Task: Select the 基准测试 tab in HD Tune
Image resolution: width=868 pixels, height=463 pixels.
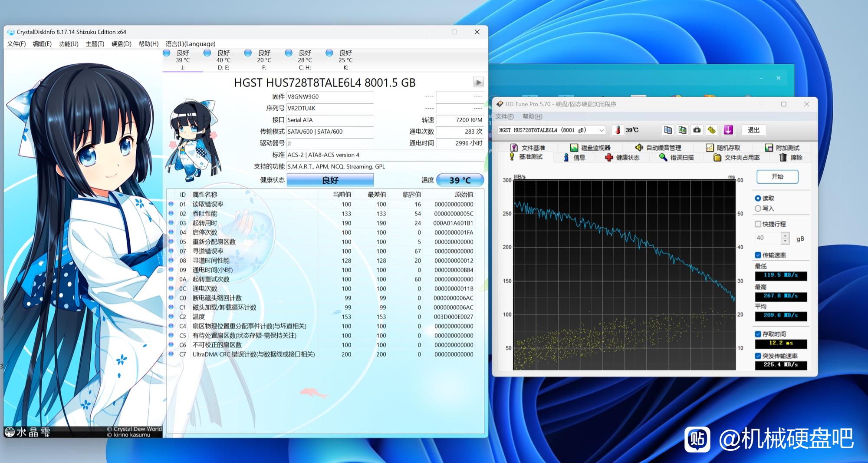Action: point(526,157)
